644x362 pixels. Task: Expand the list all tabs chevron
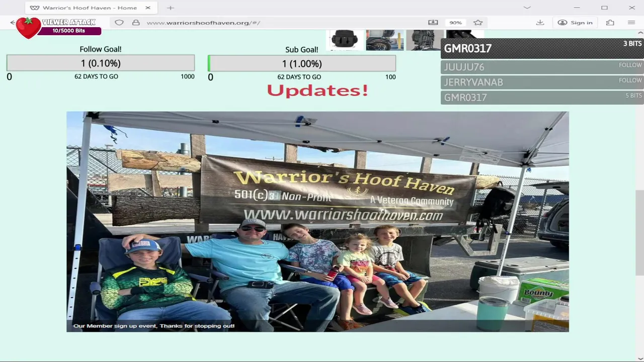click(x=527, y=8)
